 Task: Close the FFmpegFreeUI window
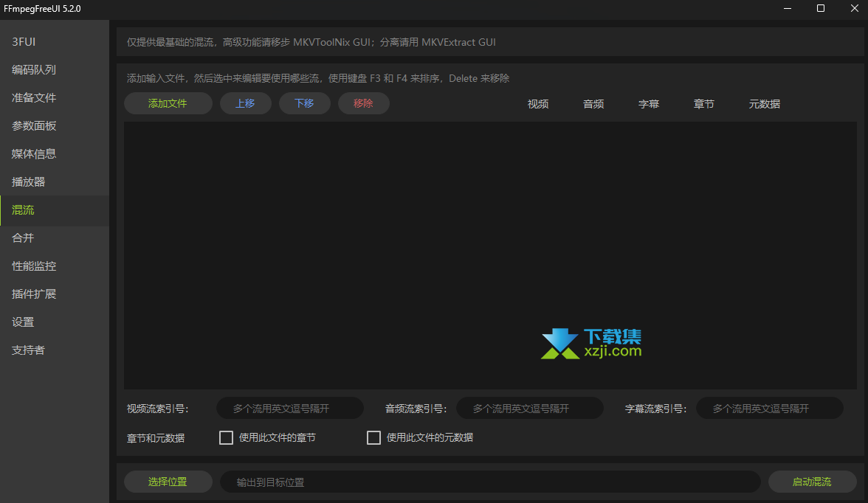pyautogui.click(x=854, y=8)
